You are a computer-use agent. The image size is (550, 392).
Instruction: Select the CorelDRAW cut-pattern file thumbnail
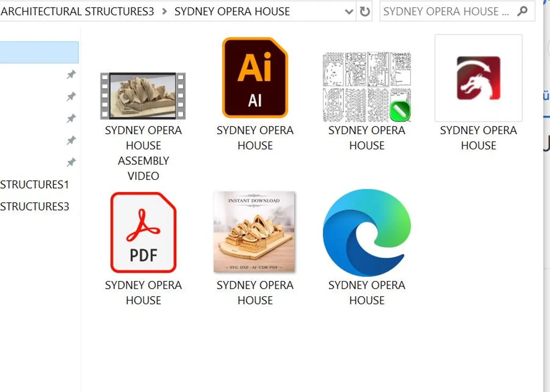367,87
